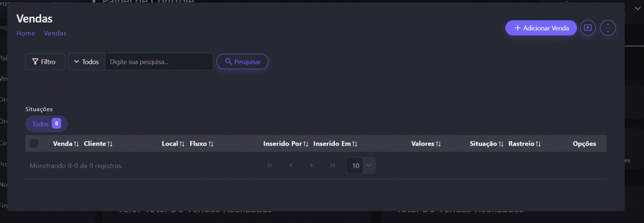This screenshot has height=223, width=644.
Task: Jump to the first page of results
Action: pyautogui.click(x=270, y=166)
